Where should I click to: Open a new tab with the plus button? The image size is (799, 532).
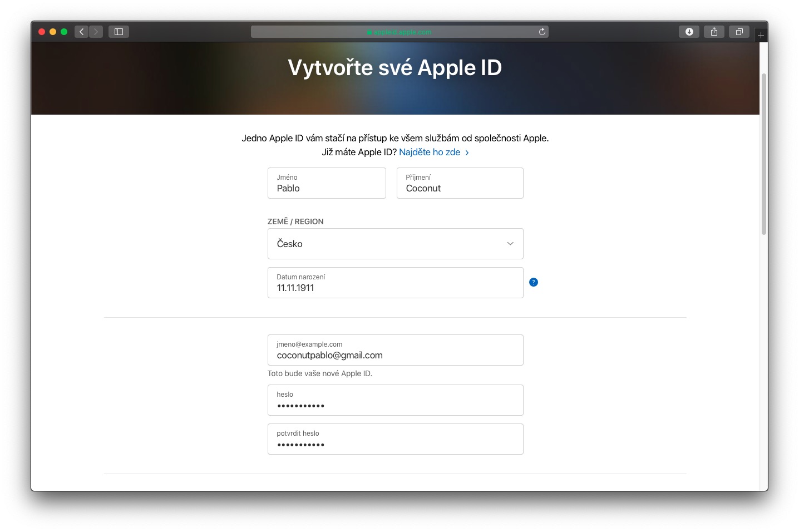coord(761,35)
